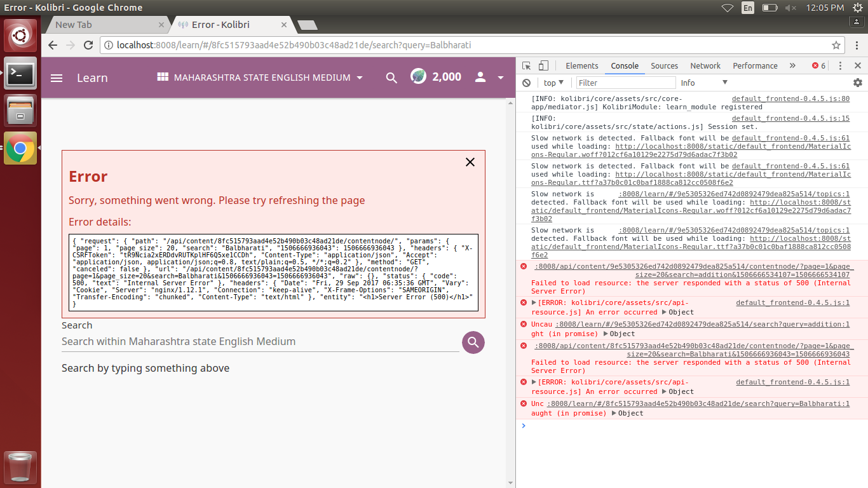Expand the JavaScript context dropdown labeled top
Screen dimensions: 868x488
(x=553, y=83)
